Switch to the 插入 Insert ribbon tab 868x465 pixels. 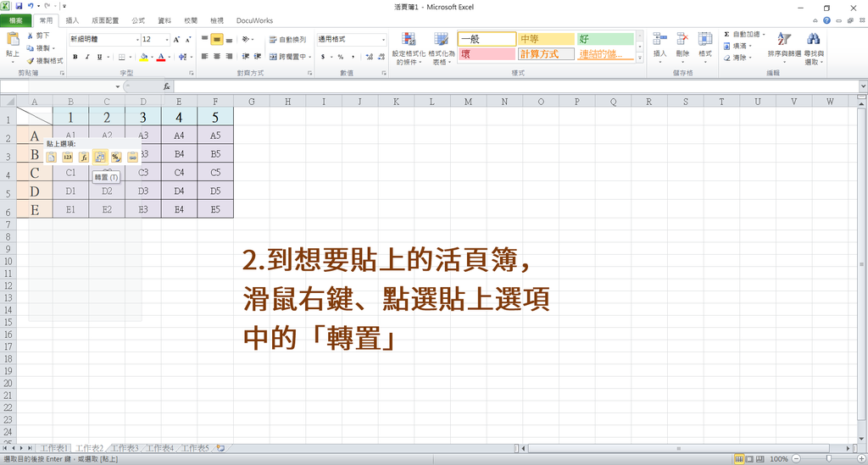(x=73, y=20)
